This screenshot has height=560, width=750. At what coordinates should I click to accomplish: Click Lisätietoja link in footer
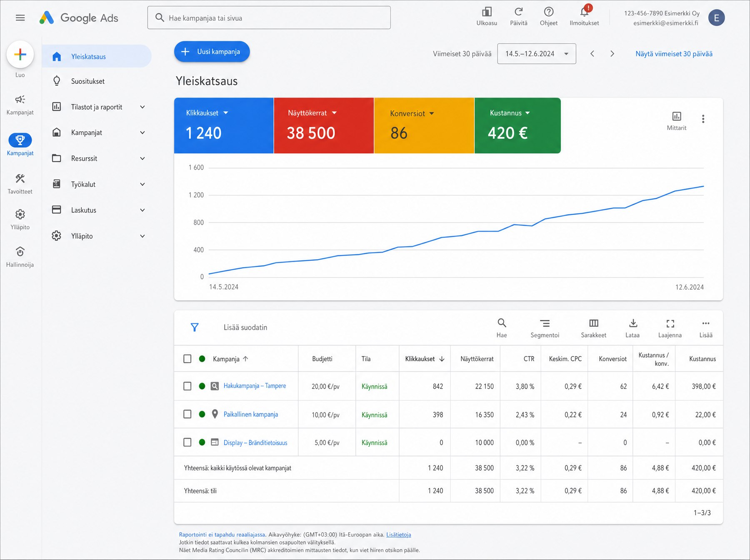(x=398, y=535)
